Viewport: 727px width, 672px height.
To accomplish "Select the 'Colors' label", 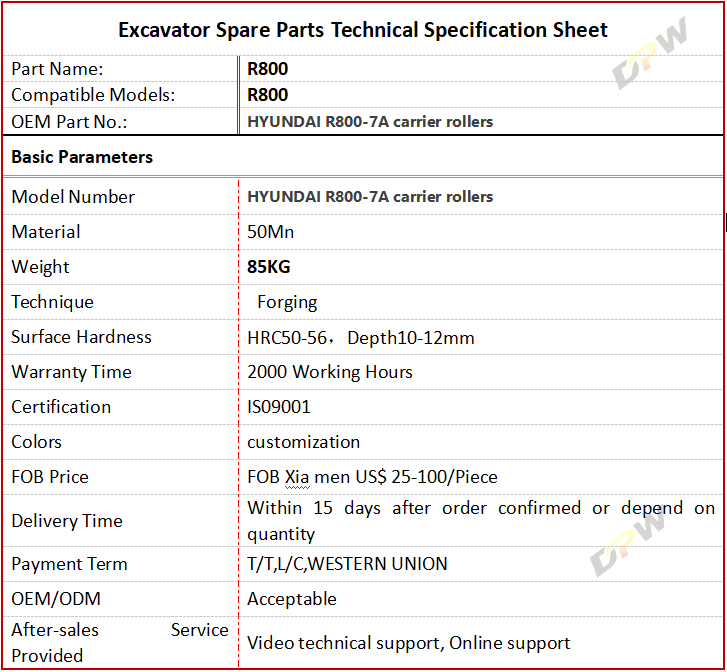I will point(36,442).
